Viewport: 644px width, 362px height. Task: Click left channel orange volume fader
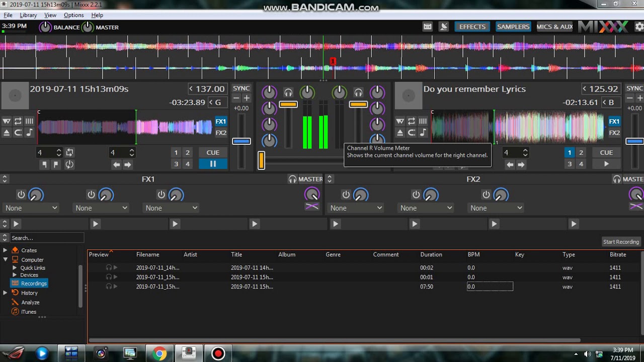point(288,104)
